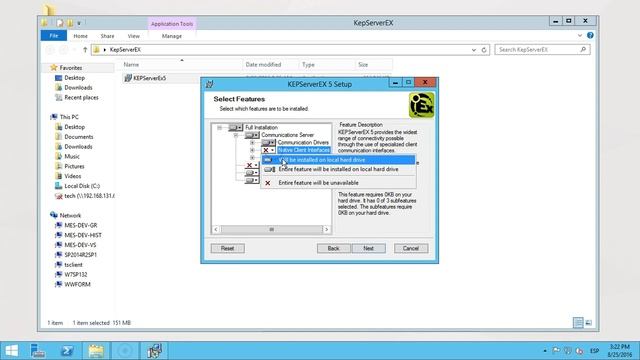Collapse the Communications Server tree node
The width and height of the screenshot is (640, 360).
[x=236, y=135]
